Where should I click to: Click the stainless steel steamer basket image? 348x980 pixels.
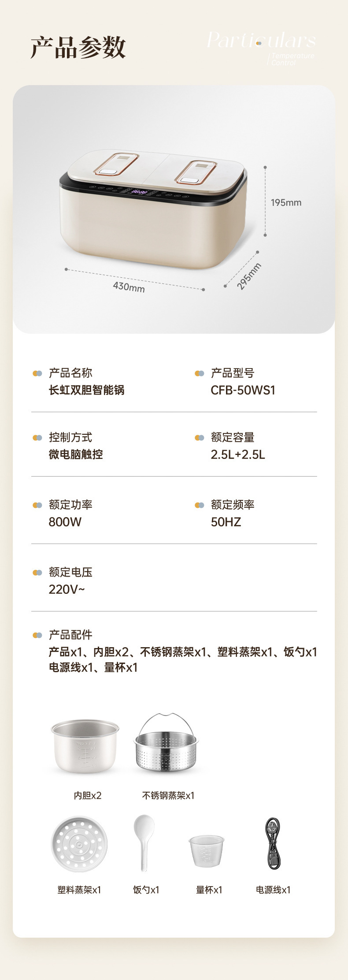[167, 744]
